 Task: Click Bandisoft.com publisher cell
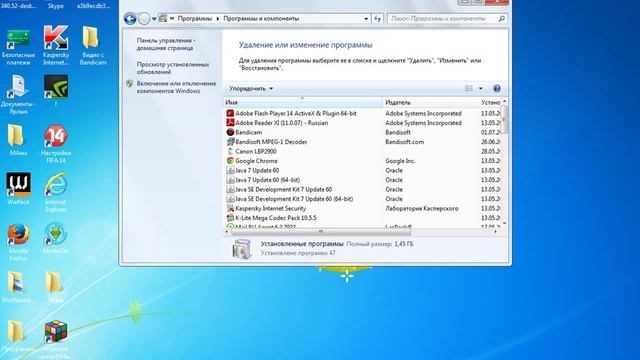point(404,142)
